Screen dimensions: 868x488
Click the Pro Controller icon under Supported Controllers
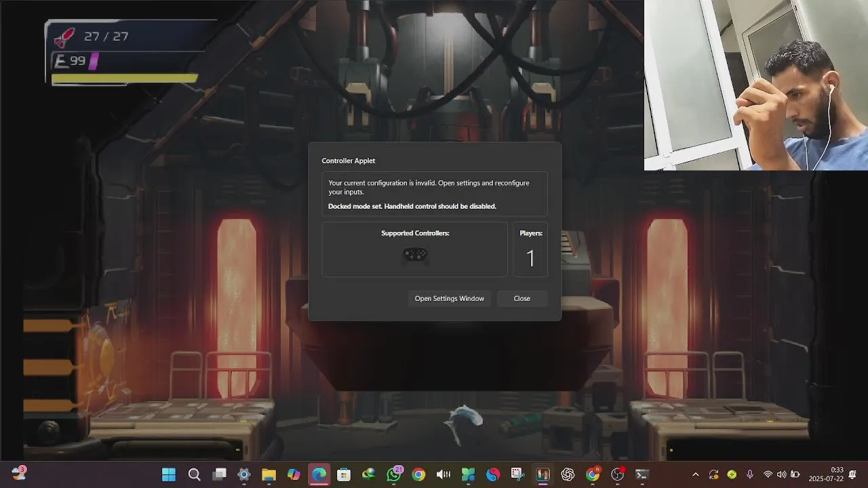coord(415,255)
